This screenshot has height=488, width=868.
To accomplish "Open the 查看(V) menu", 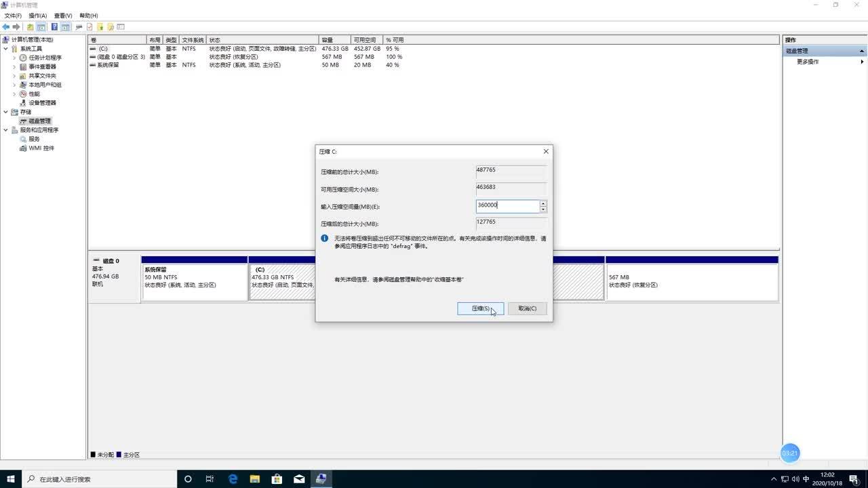I will coord(63,16).
